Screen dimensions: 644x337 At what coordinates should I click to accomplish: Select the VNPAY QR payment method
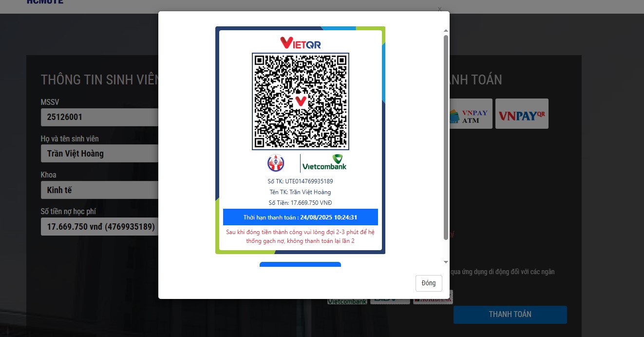(522, 114)
